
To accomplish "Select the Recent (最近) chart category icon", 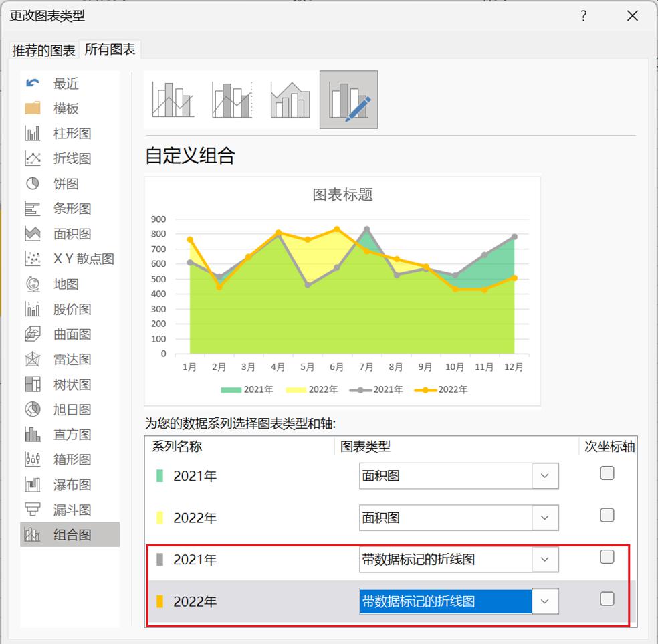I will (x=33, y=83).
